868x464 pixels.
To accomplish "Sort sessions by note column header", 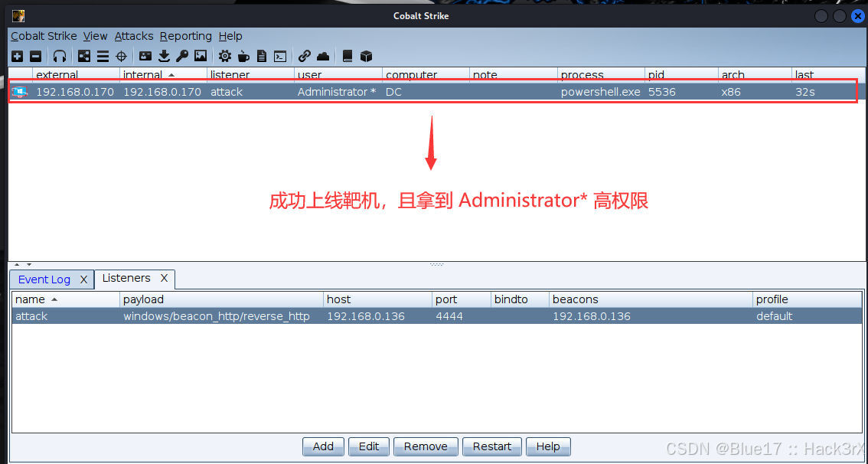I will pyautogui.click(x=513, y=75).
